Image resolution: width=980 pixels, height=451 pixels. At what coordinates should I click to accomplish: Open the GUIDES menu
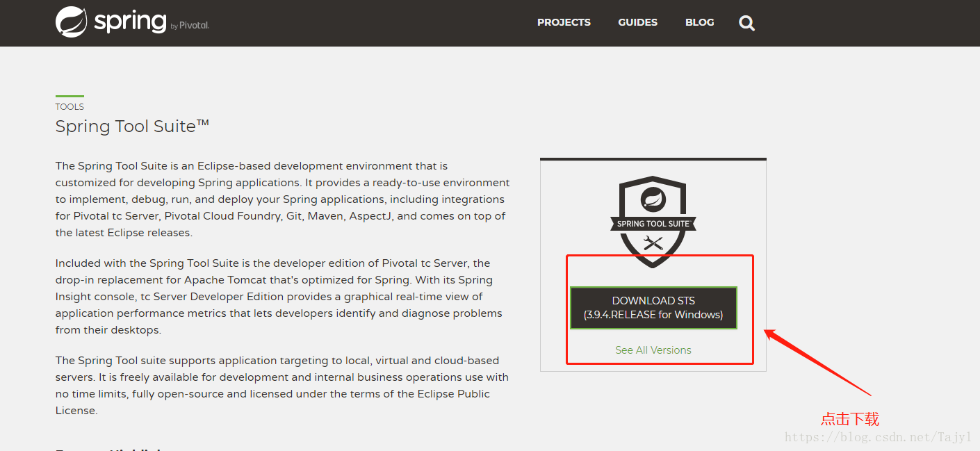pyautogui.click(x=637, y=22)
